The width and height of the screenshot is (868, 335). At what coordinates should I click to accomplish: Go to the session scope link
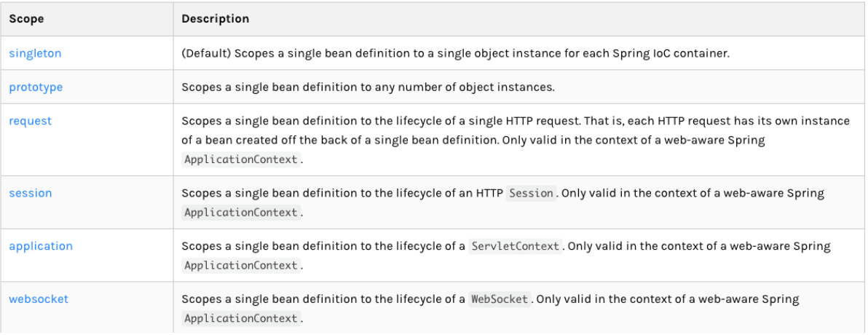(30, 193)
